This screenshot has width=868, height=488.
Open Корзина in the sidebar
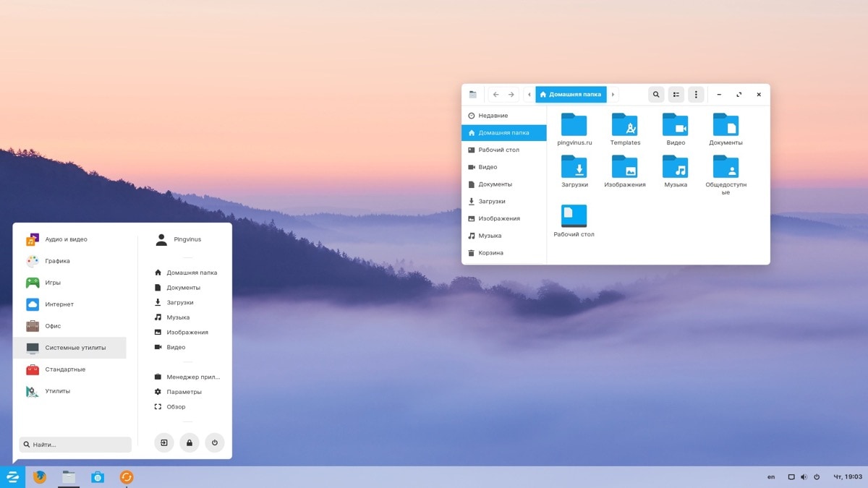(x=504, y=253)
